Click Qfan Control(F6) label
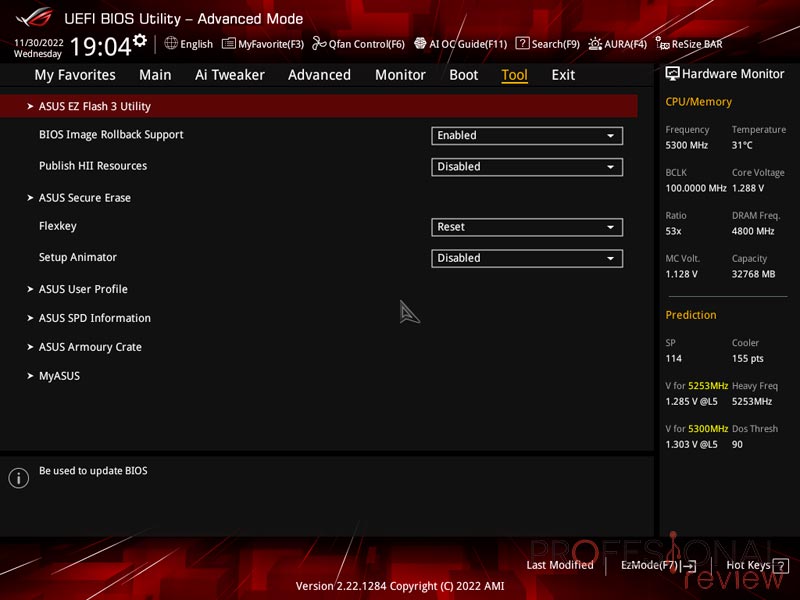The image size is (800, 600). pyautogui.click(x=367, y=44)
